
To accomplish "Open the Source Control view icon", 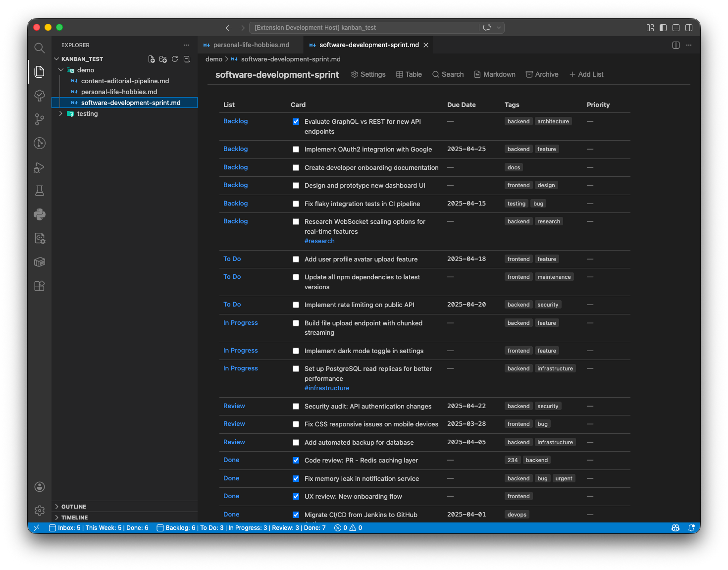I will 40,119.
